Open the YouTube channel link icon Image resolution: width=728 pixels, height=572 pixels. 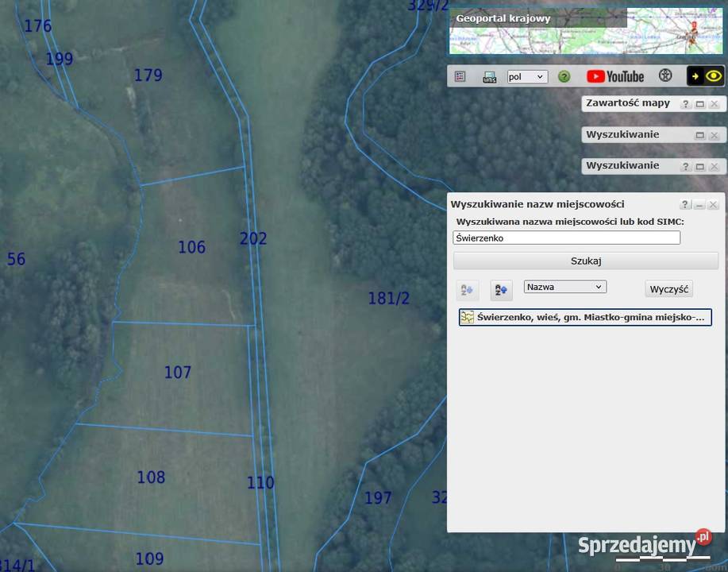point(615,76)
